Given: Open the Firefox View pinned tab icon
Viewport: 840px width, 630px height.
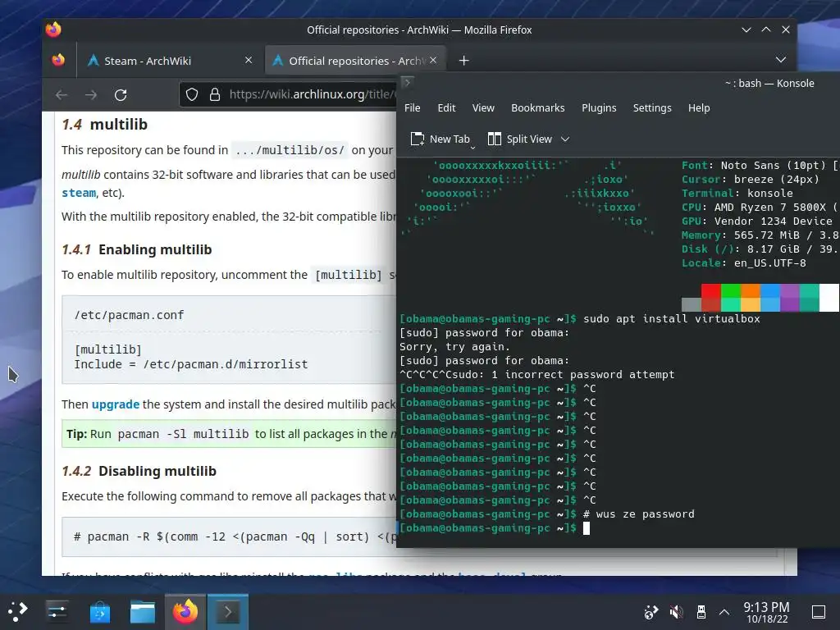Looking at the screenshot, I should coord(58,60).
